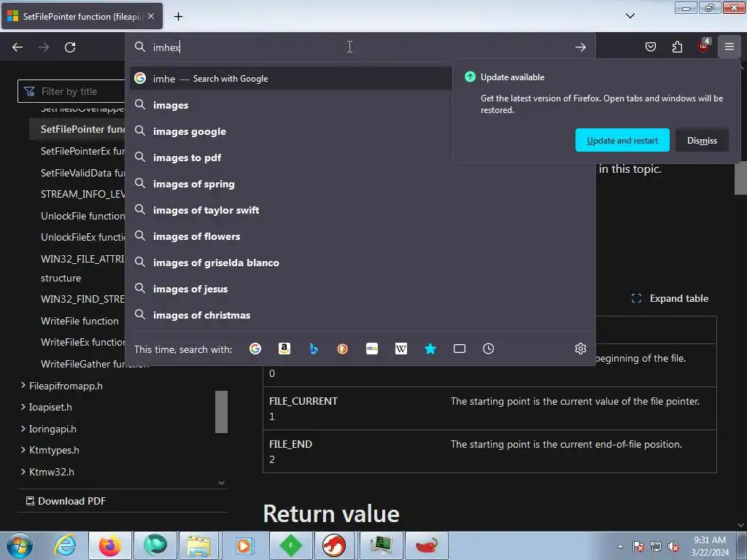Image resolution: width=747 pixels, height=560 pixels.
Task: Select suggestion 'images of christmas'
Action: 360,315
